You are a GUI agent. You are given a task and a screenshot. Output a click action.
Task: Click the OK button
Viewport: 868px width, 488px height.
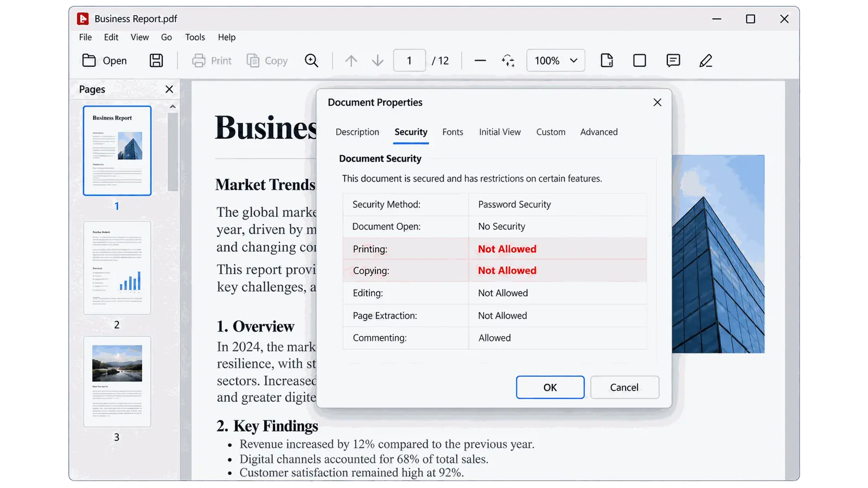pos(550,387)
